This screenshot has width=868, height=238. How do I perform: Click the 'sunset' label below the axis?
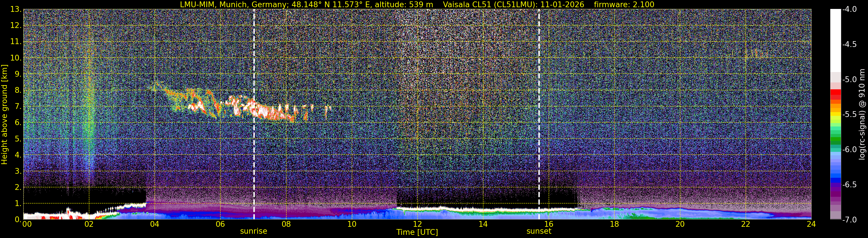(x=539, y=231)
